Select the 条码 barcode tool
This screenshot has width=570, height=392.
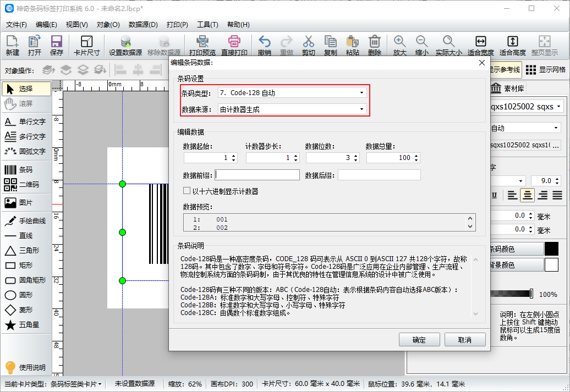pyautogui.click(x=26, y=170)
